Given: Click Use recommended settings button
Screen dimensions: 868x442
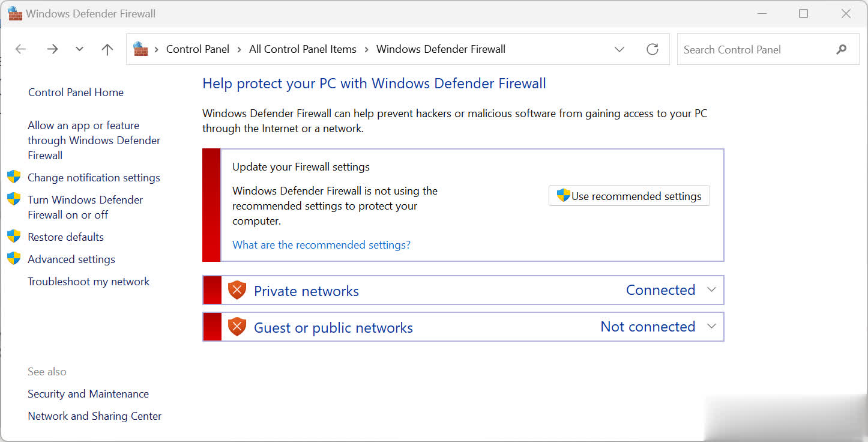Looking at the screenshot, I should [x=629, y=196].
